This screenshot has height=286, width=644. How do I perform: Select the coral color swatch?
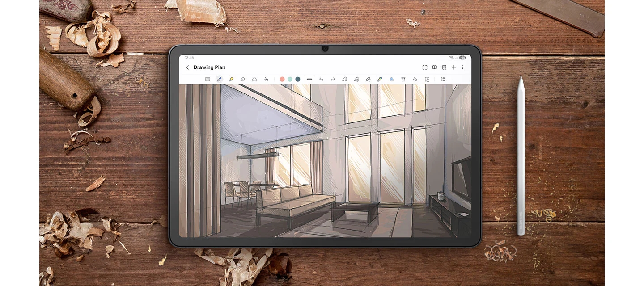tap(282, 79)
